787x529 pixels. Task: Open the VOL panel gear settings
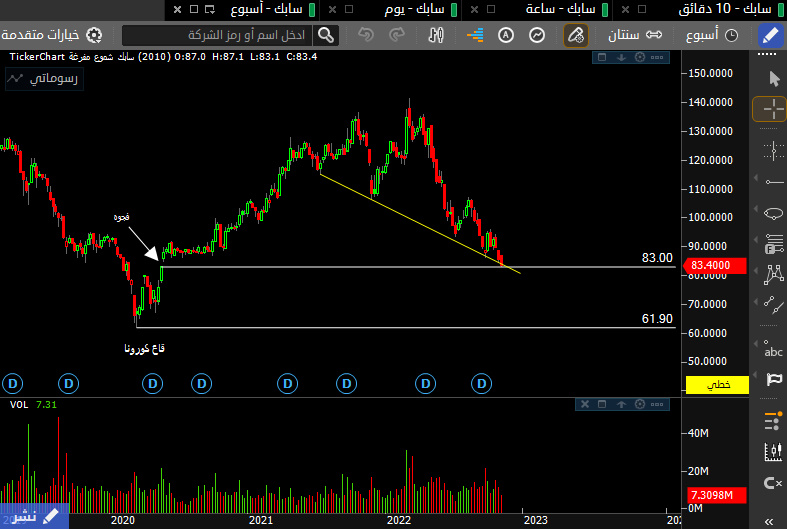pyautogui.click(x=639, y=404)
